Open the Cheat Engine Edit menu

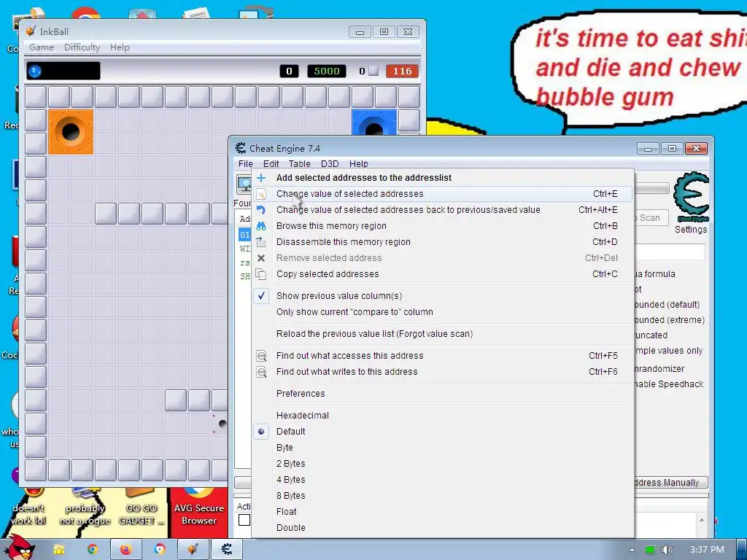271,164
